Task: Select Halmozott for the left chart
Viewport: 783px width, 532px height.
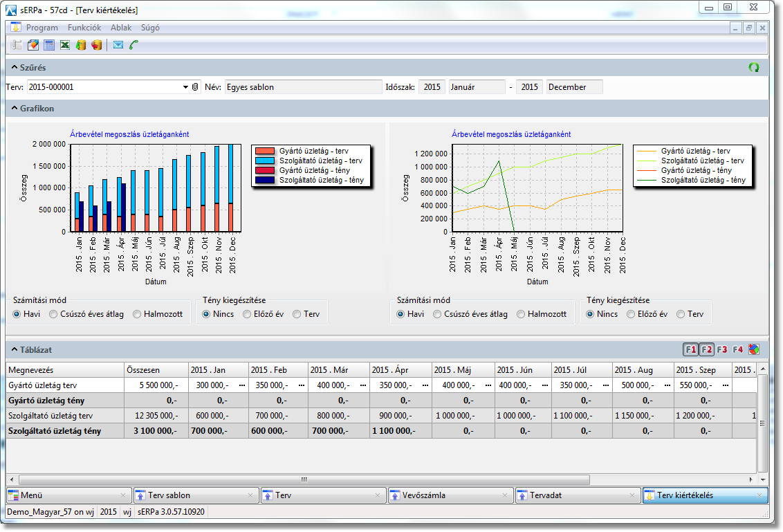Action: [138, 314]
